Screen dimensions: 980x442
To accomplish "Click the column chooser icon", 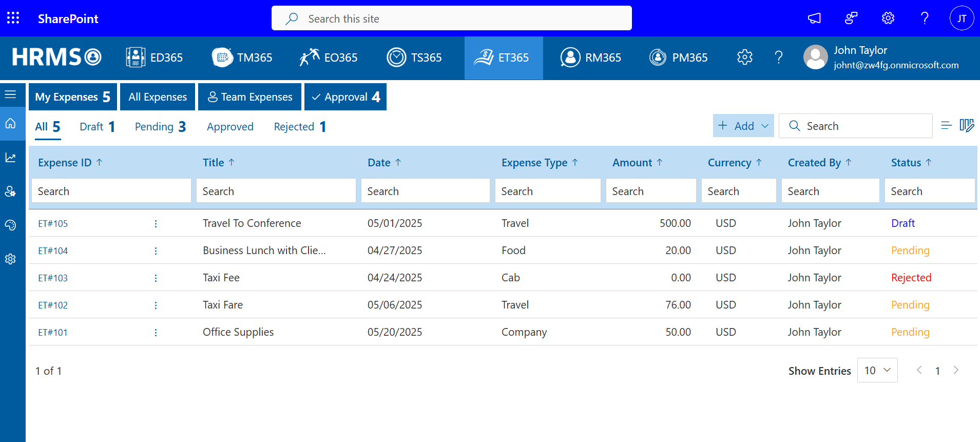I will pyautogui.click(x=967, y=126).
